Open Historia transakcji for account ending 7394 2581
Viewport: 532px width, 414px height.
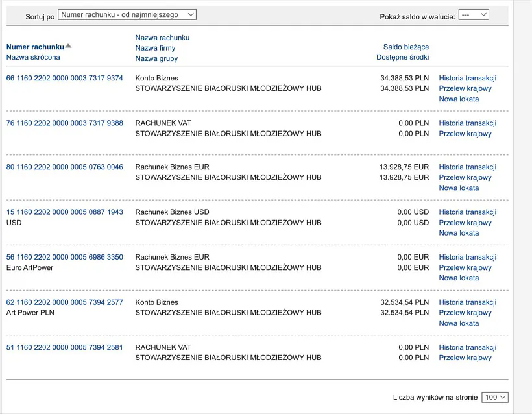(x=467, y=347)
